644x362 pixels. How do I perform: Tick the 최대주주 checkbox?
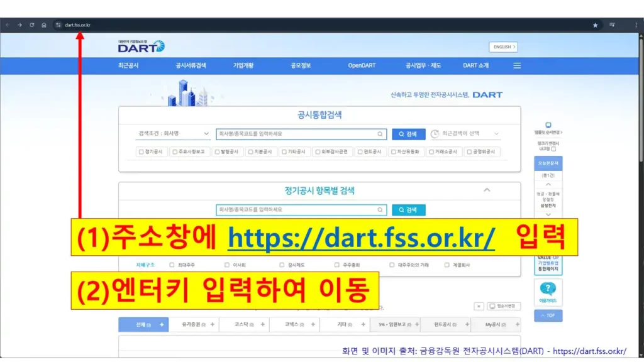pos(172,265)
